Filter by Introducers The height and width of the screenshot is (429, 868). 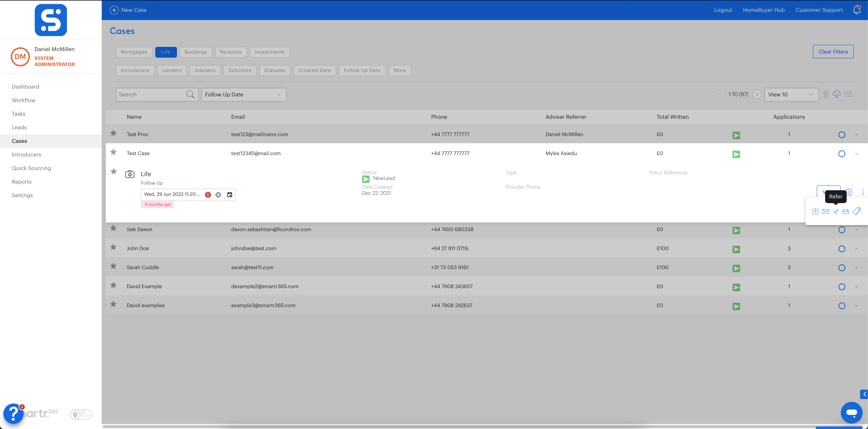tap(135, 70)
